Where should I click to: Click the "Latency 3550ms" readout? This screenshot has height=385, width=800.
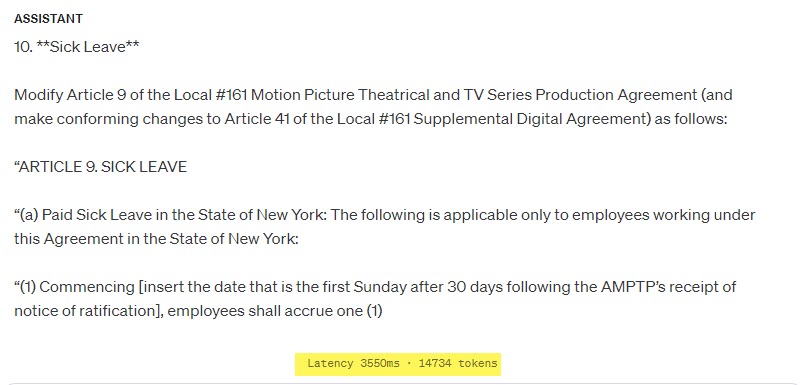(353, 364)
